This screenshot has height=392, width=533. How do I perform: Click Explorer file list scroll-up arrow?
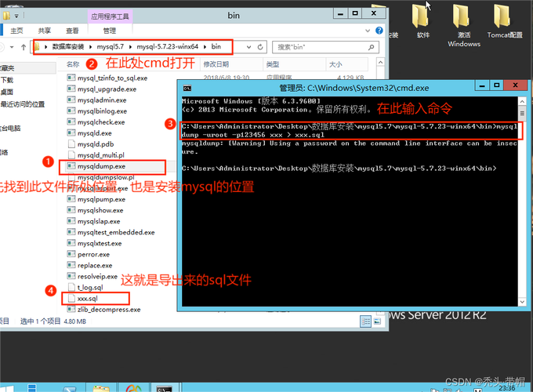(x=380, y=63)
